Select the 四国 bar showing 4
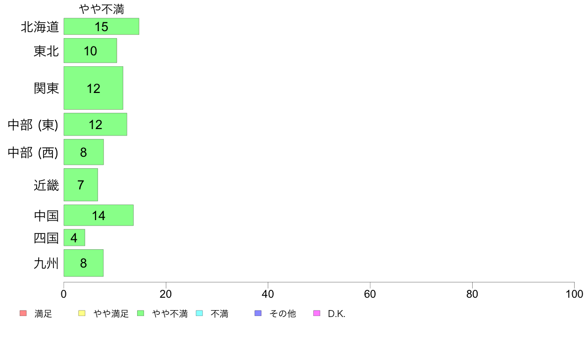This screenshot has width=588, height=364. click(74, 238)
